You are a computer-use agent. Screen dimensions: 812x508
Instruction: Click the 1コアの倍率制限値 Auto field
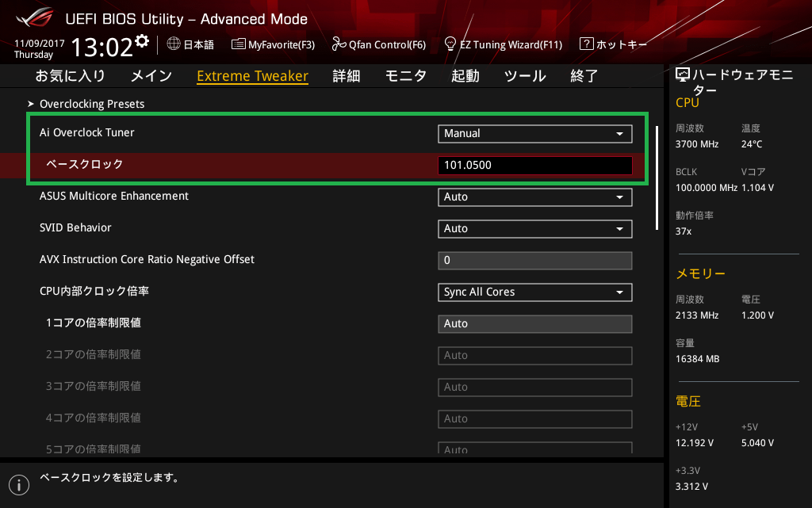coord(535,324)
